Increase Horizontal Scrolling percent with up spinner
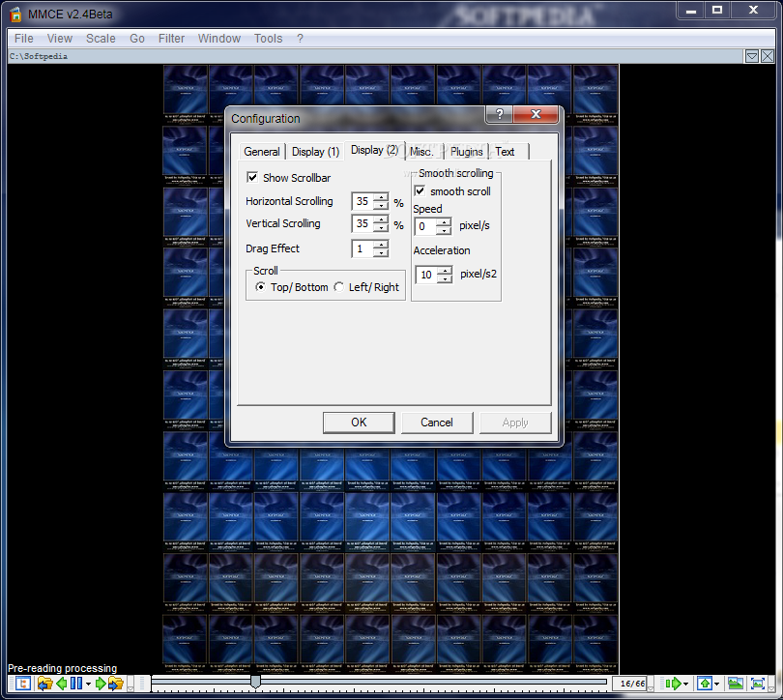The height and width of the screenshot is (700, 783). click(381, 197)
